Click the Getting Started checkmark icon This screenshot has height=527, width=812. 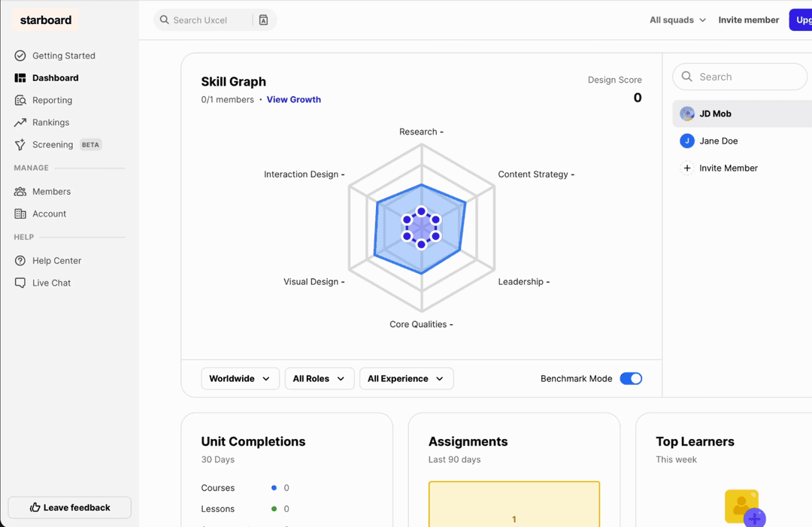tap(20, 56)
